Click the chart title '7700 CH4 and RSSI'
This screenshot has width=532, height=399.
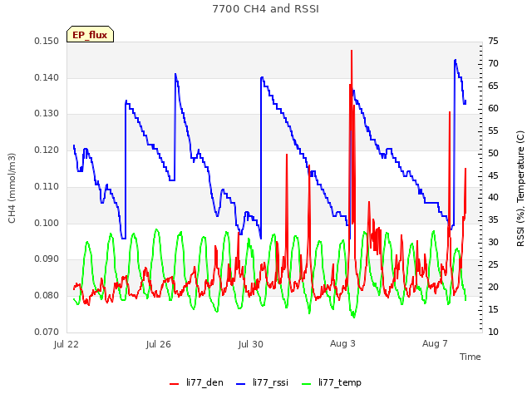[266, 8]
